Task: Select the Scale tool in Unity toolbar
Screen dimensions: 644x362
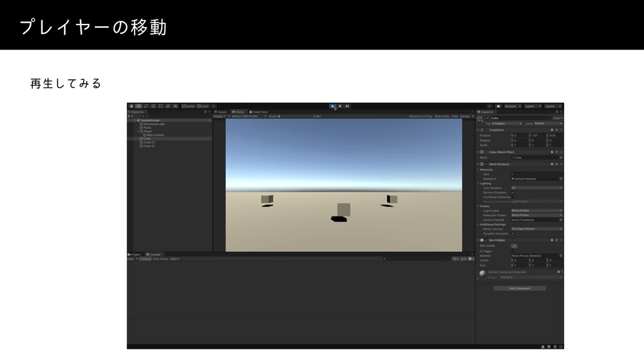Action: (153, 106)
